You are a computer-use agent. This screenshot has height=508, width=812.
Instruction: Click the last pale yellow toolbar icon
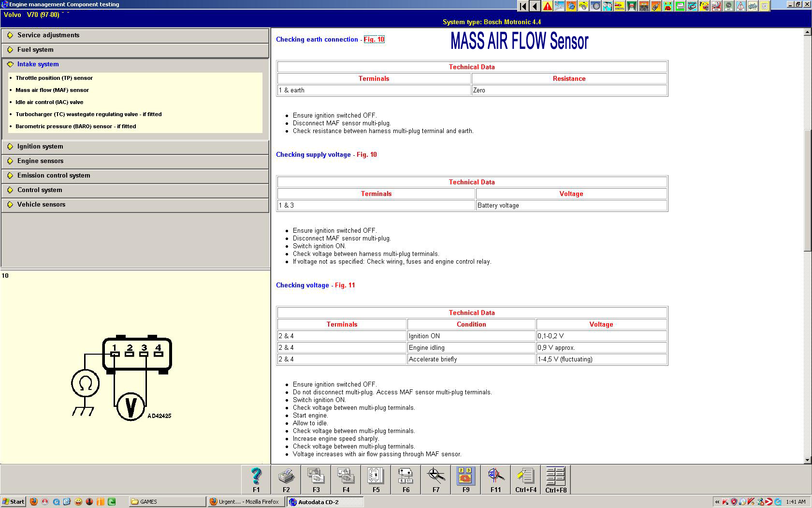(764, 6)
